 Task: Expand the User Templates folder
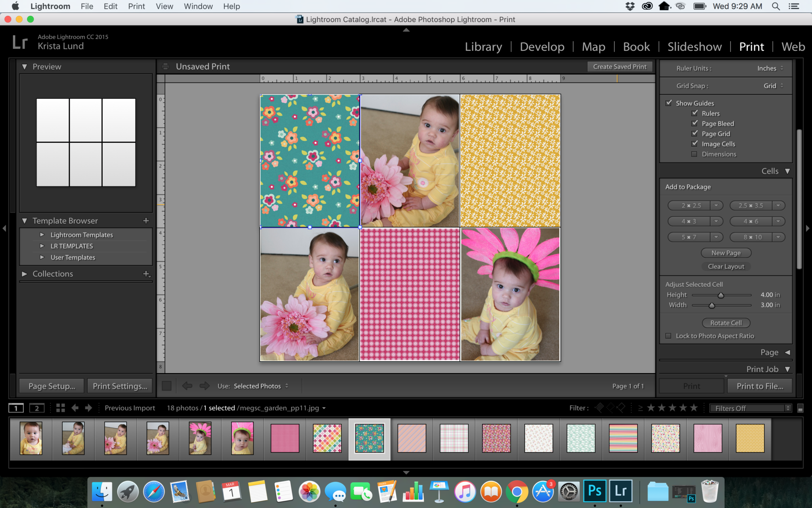coord(42,257)
